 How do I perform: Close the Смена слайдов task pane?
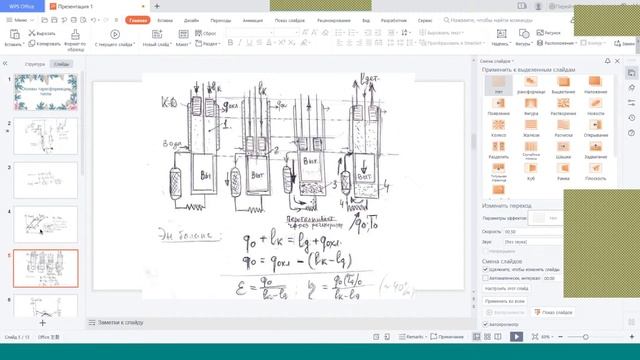[617, 61]
